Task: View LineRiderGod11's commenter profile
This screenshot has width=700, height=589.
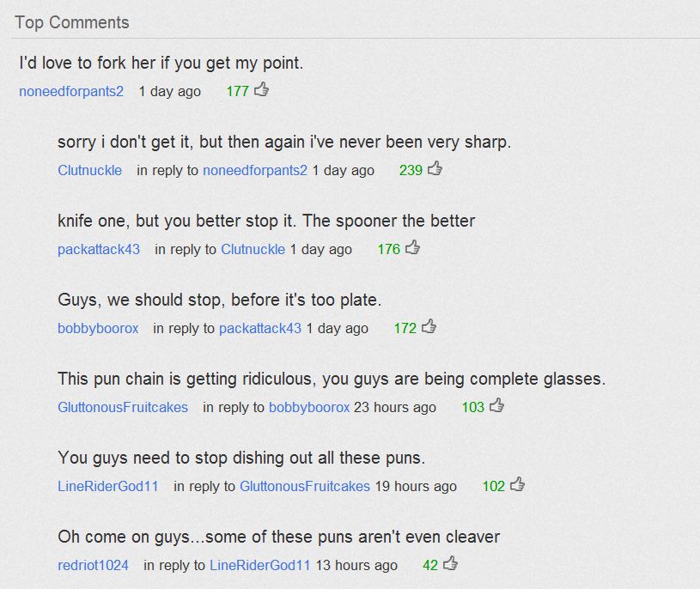Action: [x=108, y=486]
